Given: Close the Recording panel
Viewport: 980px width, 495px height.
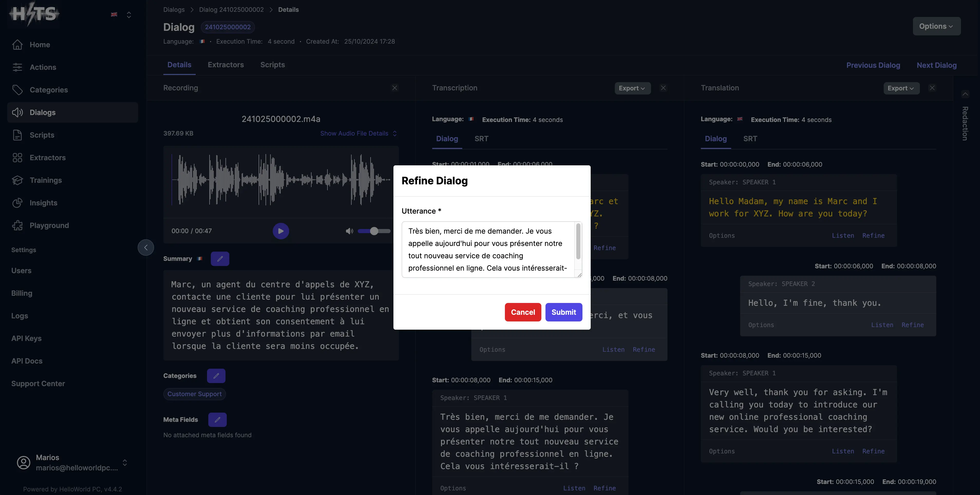Looking at the screenshot, I should (395, 88).
